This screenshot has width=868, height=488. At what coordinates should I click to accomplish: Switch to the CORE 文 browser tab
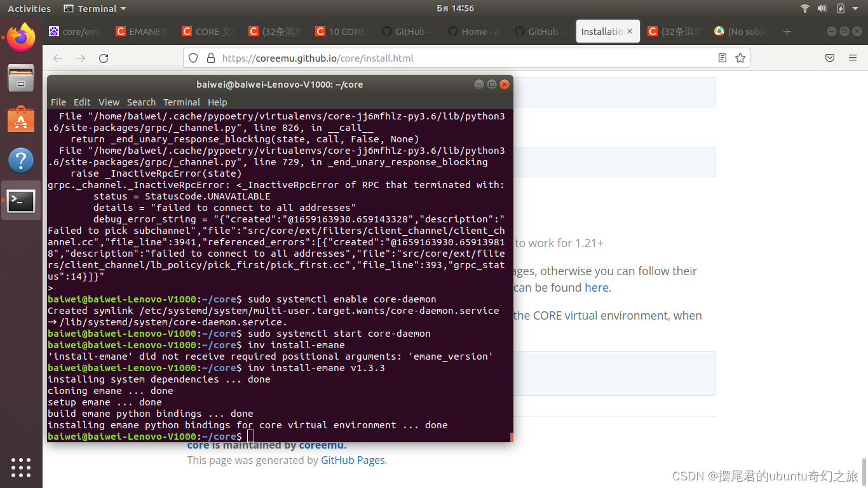point(208,31)
